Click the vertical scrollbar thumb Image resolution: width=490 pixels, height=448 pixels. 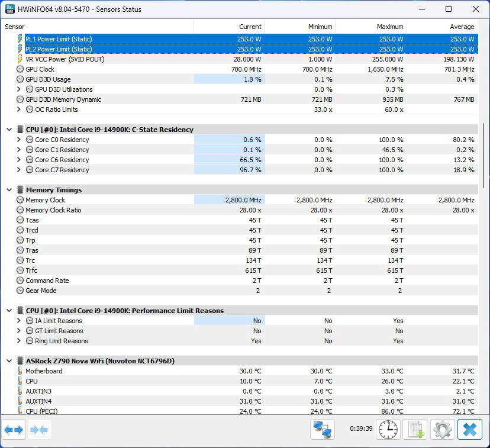click(484, 154)
